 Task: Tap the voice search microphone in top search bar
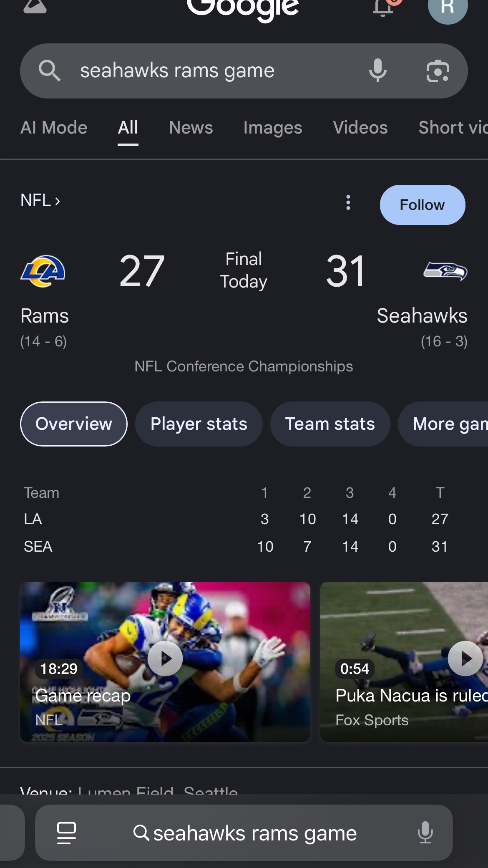pyautogui.click(x=378, y=71)
